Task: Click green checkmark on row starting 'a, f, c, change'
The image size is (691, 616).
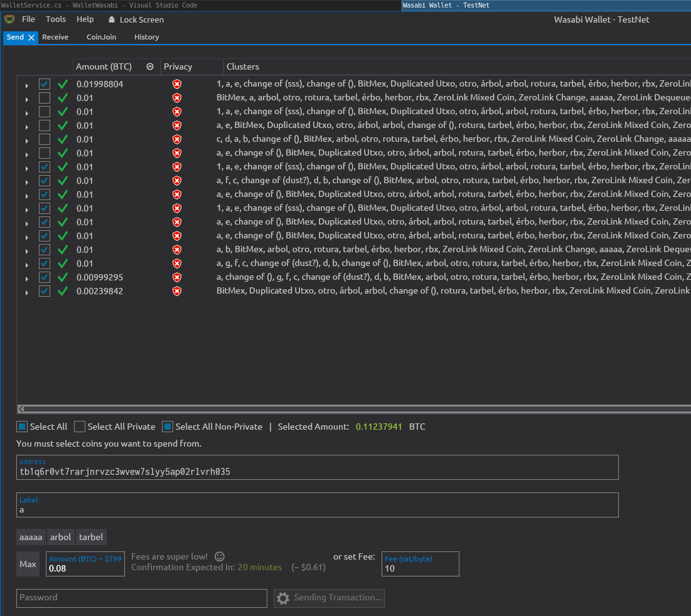Action: tap(63, 181)
